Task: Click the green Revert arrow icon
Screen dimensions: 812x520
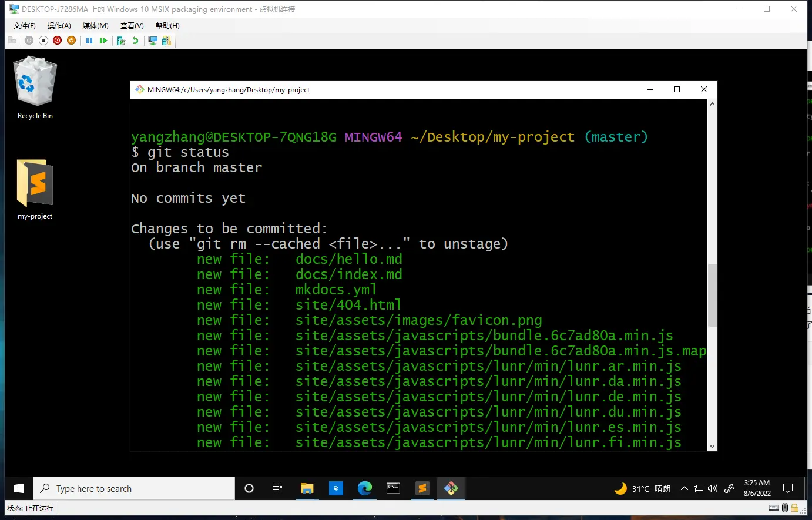Action: [135, 41]
